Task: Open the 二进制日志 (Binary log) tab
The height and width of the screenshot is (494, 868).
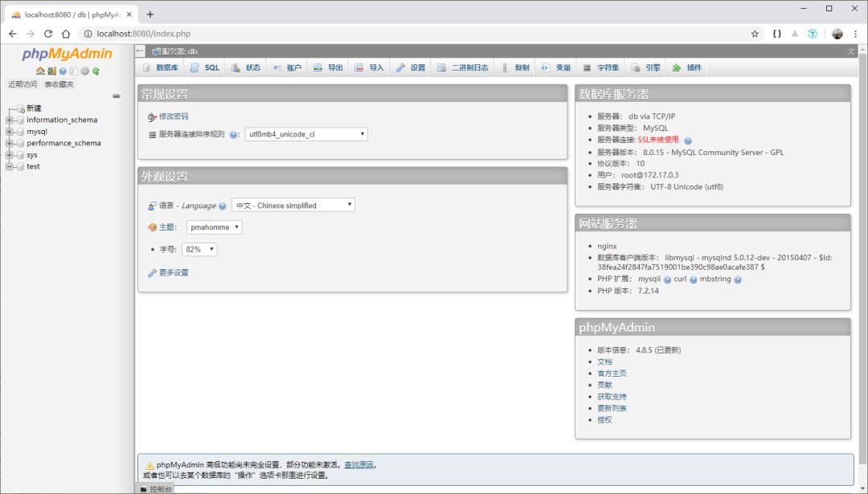Action: 463,67
